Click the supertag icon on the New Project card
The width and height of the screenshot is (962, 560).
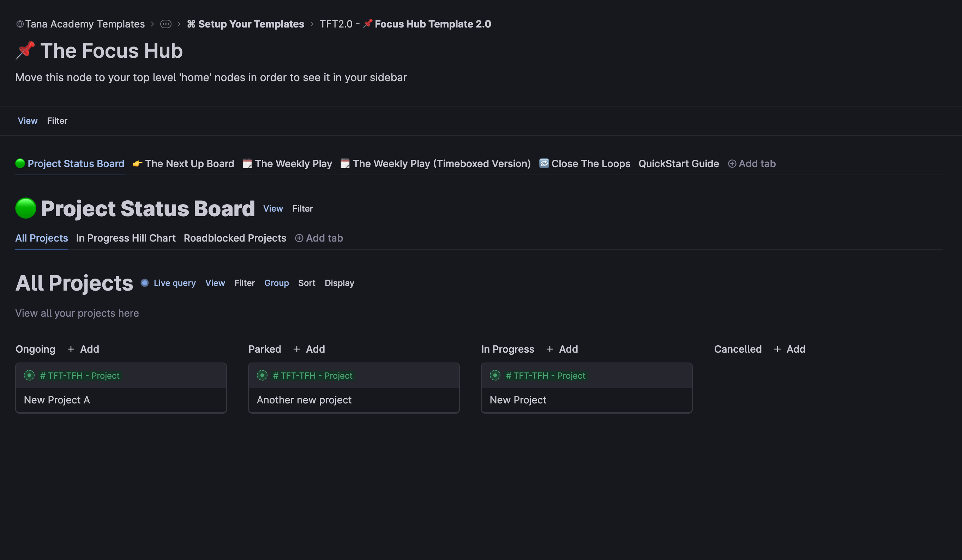(495, 375)
